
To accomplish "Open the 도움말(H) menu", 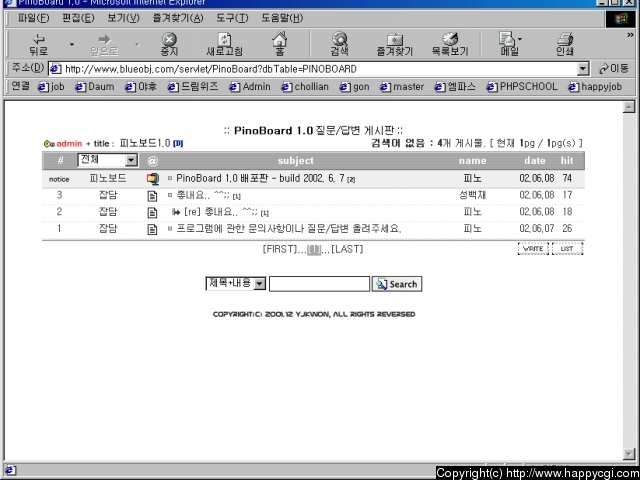I will [282, 18].
